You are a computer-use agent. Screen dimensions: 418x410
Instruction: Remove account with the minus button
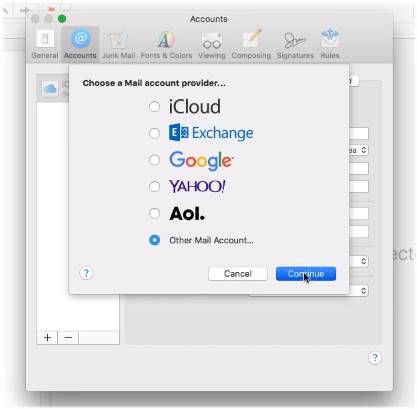pos(68,338)
